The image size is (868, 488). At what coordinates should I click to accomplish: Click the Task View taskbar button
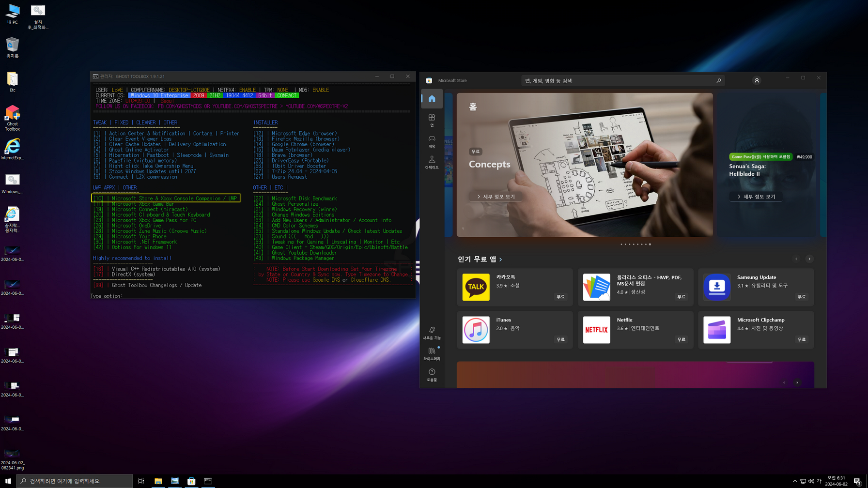[141, 481]
